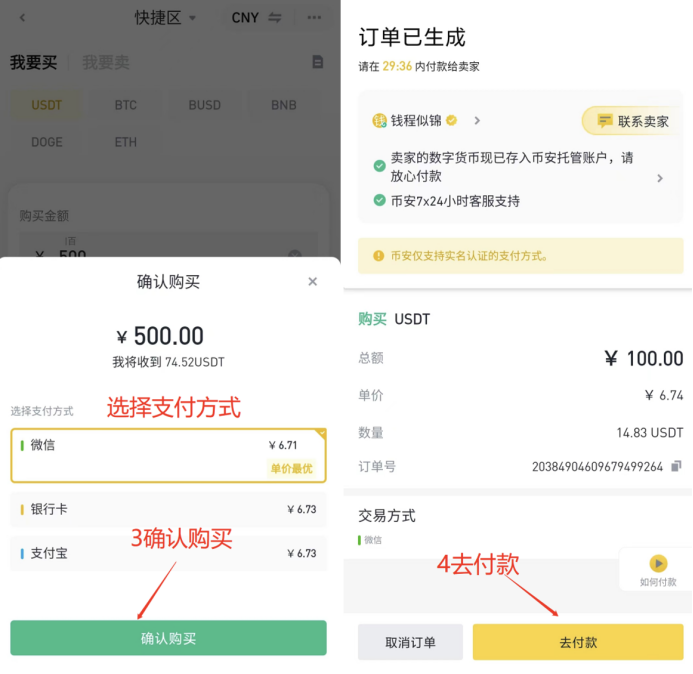Tap the 取消订单 button
Screen dimensions: 693x674
pos(410,642)
